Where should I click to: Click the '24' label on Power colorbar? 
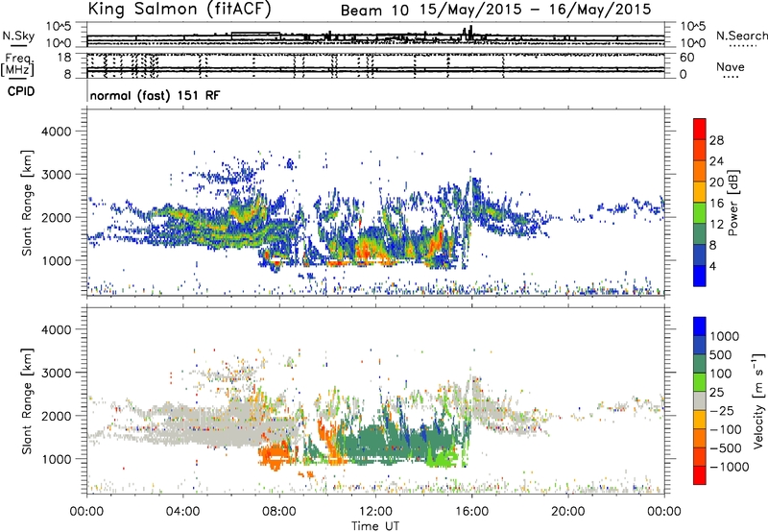[716, 161]
